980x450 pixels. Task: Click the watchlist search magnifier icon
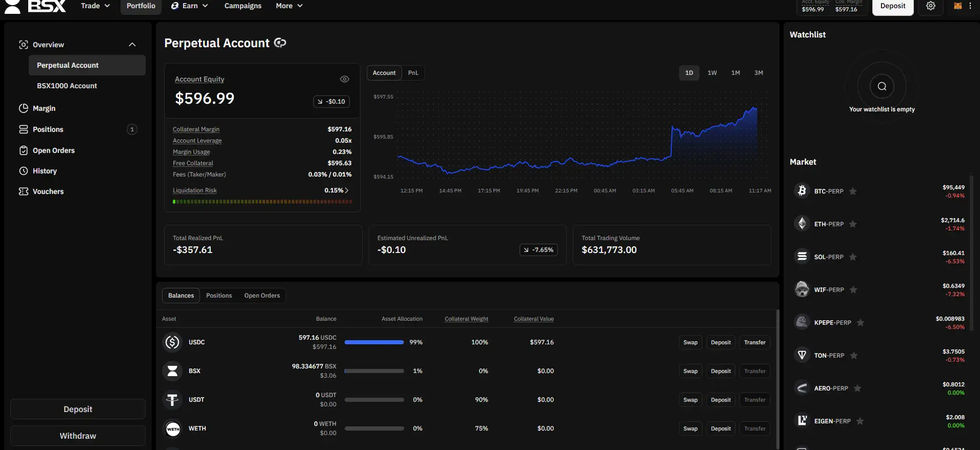(882, 86)
